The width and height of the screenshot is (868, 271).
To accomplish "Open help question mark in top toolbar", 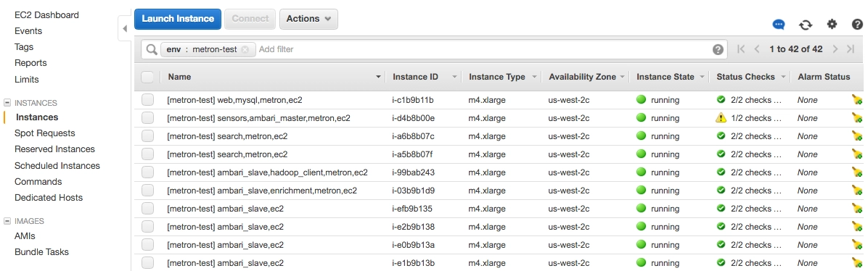I will 858,24.
